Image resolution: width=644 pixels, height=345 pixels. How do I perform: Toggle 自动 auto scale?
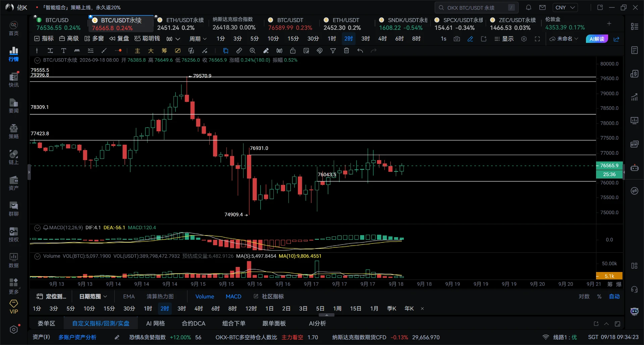coord(614,296)
